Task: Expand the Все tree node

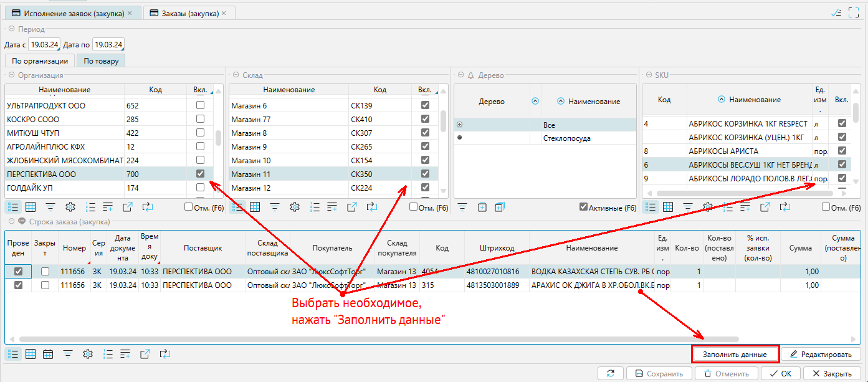Action: (x=460, y=125)
